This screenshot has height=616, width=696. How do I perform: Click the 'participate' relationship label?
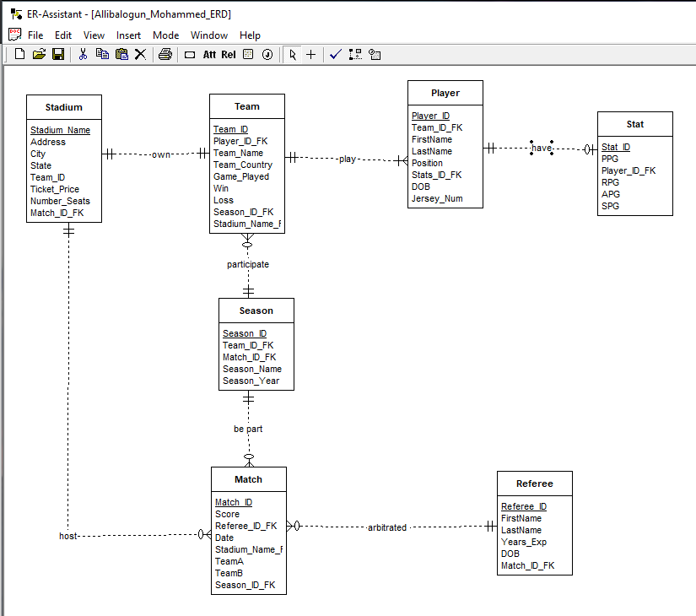coord(248,264)
